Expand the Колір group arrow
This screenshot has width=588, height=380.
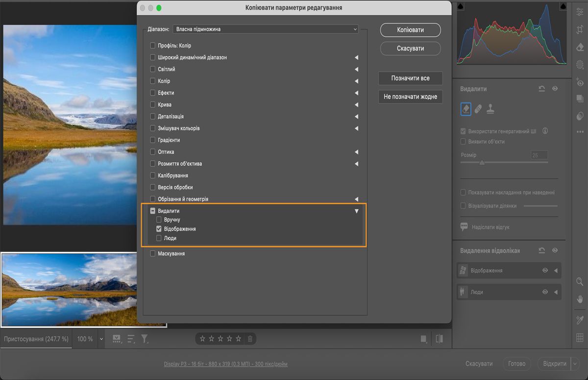[x=356, y=81]
